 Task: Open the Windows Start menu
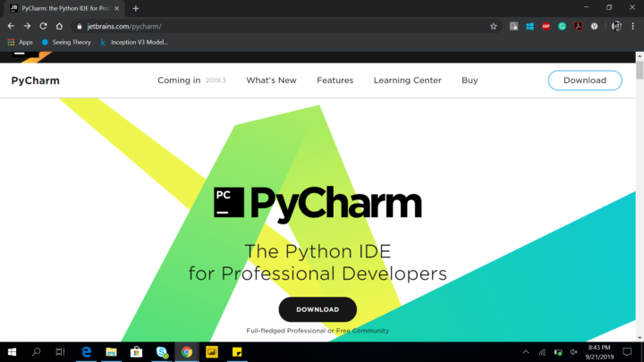pyautogui.click(x=12, y=352)
